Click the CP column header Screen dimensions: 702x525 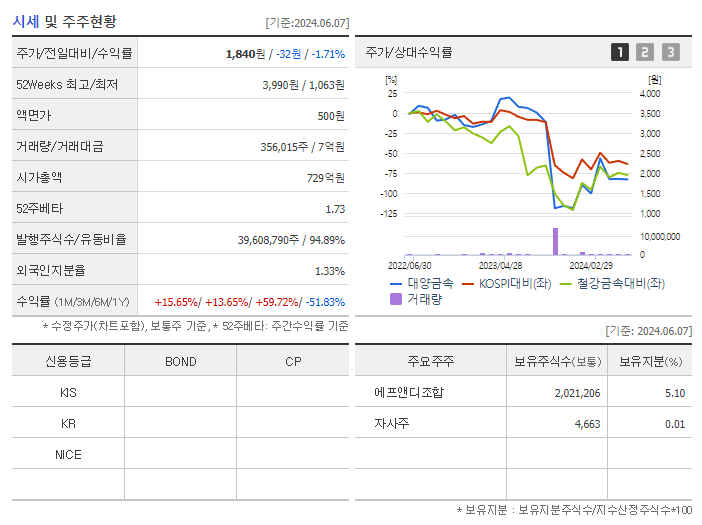tap(293, 362)
